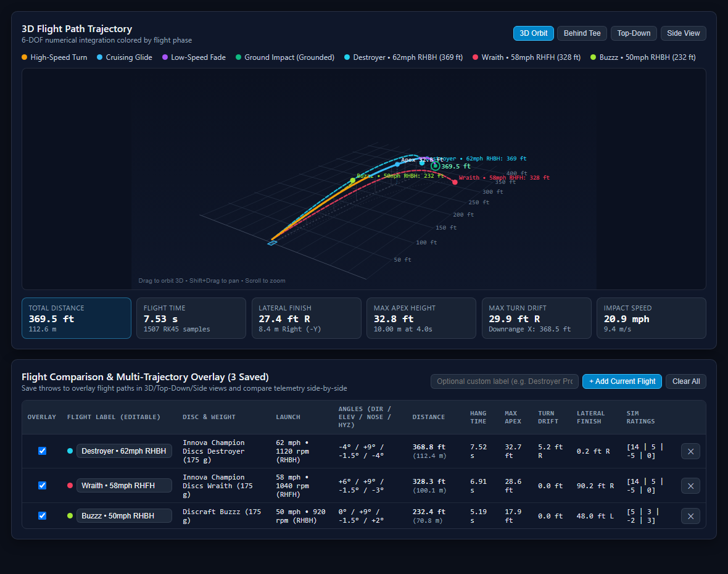
Task: Click the 3D Flight Path Trajectory heading
Action: tap(77, 29)
